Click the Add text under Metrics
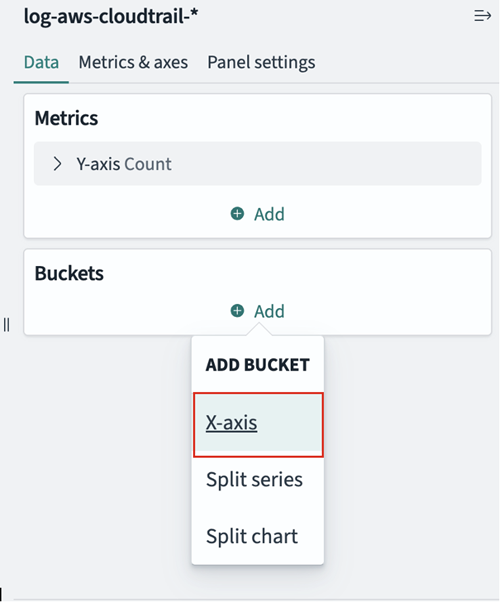The height and width of the screenshot is (604, 500). coord(269,214)
